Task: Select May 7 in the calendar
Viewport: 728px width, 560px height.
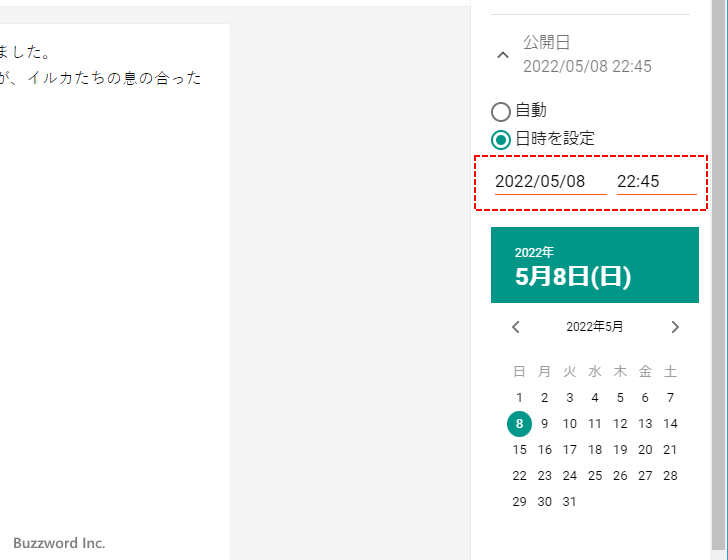Action: coord(670,397)
